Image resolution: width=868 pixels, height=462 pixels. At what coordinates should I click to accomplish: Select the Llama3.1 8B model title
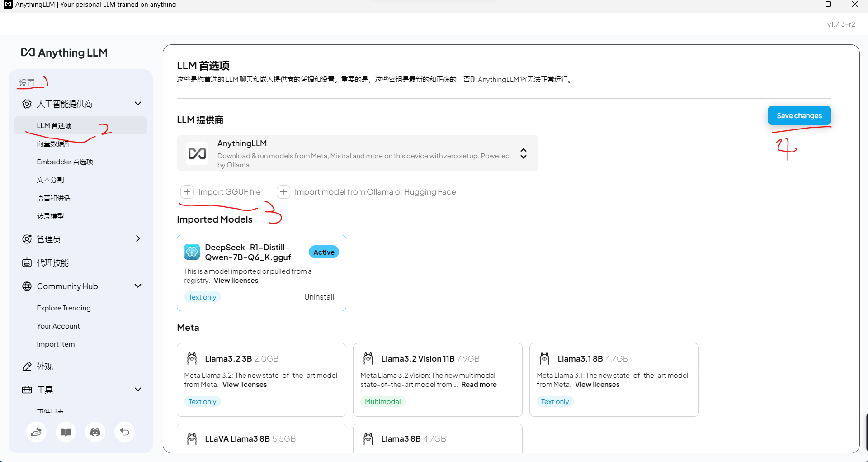(580, 359)
